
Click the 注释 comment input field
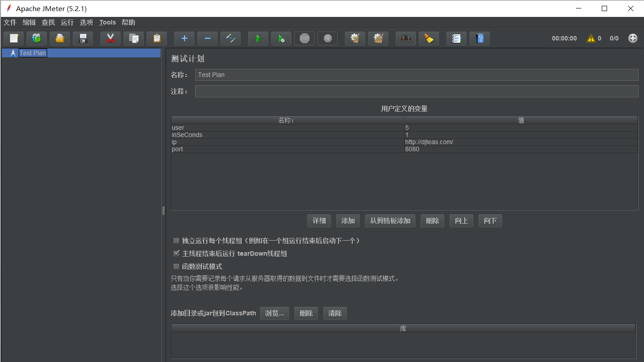click(x=417, y=91)
